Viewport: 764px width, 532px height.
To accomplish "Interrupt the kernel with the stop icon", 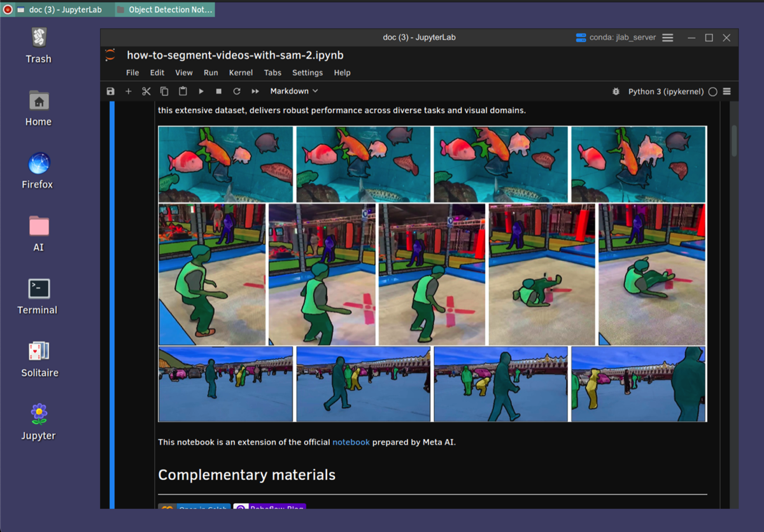I will (219, 92).
